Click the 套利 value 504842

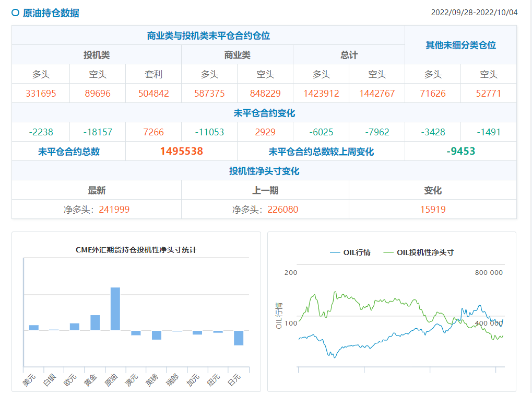[153, 94]
